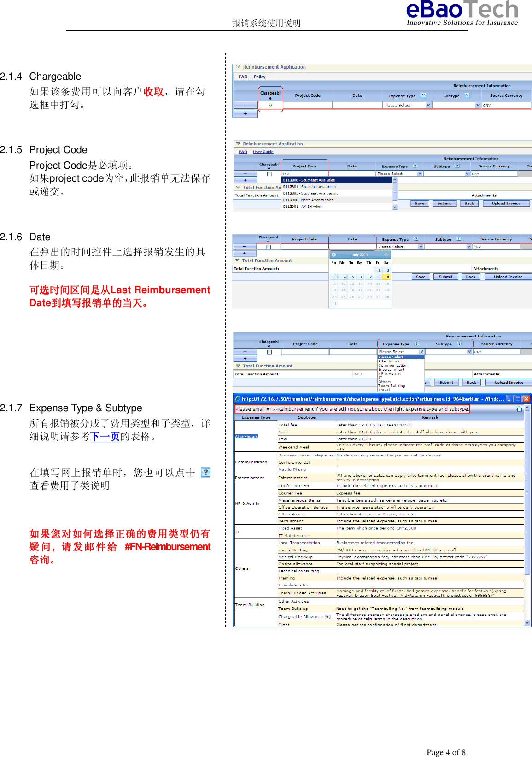Click Submit in the calendar screenshot
This screenshot has height=757, width=532.
(445, 277)
